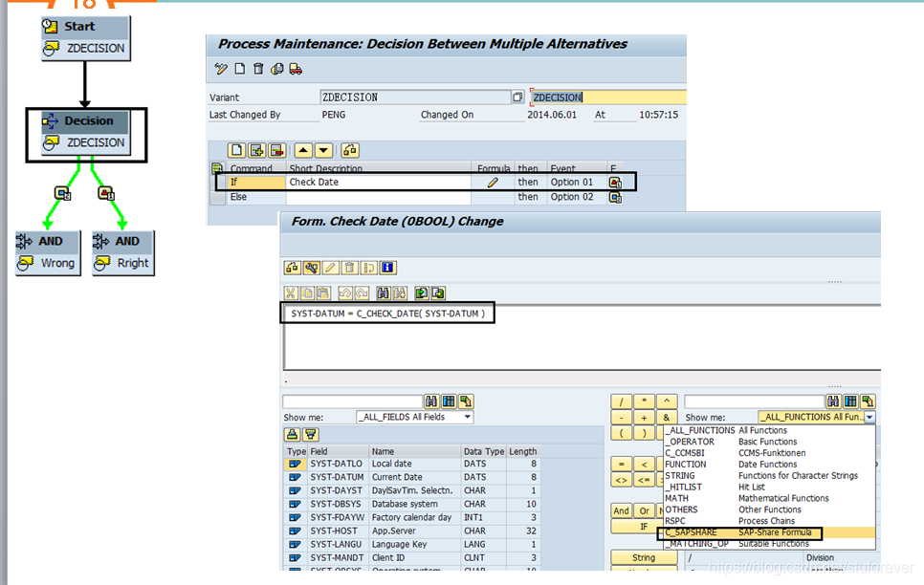The height and width of the screenshot is (585, 924).
Task: Click the String button below IF
Action: pyautogui.click(x=644, y=557)
